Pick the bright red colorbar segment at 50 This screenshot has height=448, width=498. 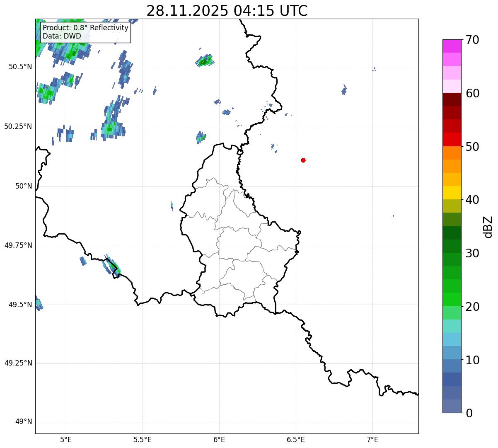454,140
